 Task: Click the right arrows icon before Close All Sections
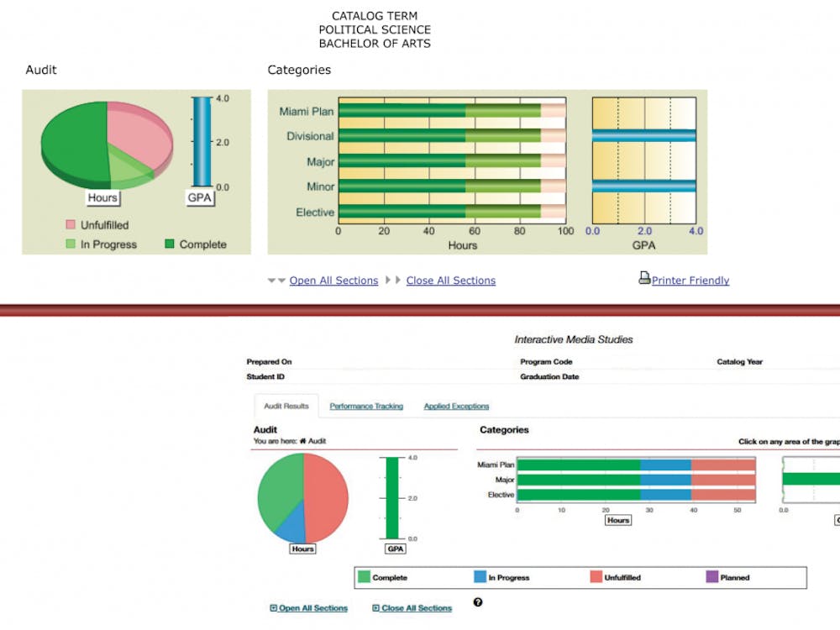(393, 281)
